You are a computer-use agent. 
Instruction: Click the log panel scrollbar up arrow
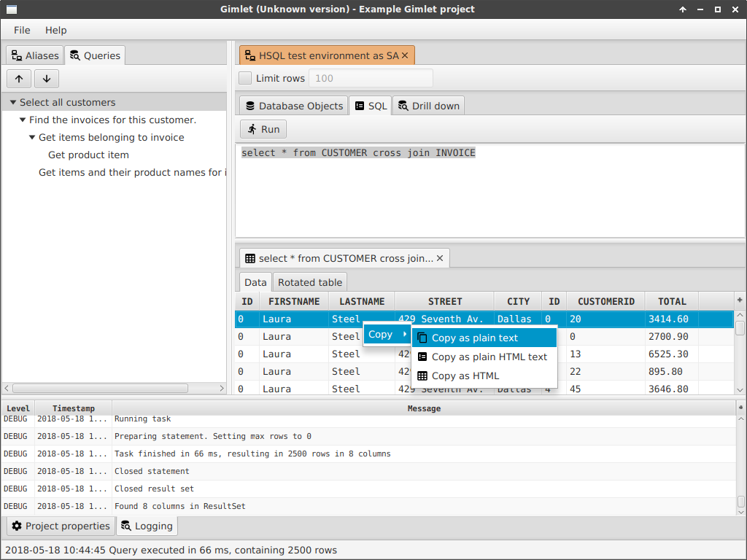(x=741, y=419)
